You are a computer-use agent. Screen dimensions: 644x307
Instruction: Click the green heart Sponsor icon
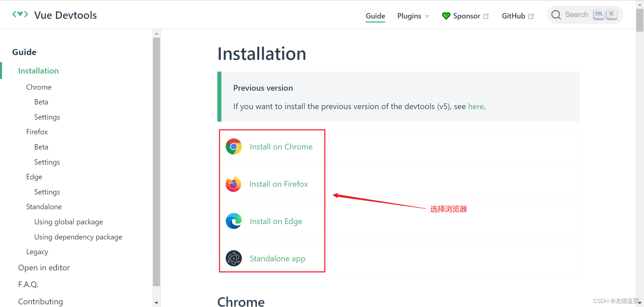click(x=446, y=16)
